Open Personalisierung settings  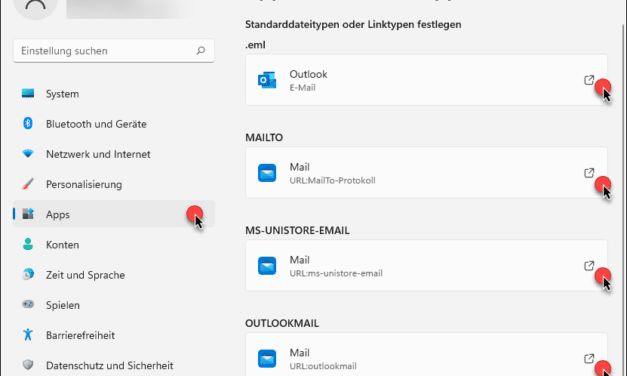pyautogui.click(x=114, y=184)
